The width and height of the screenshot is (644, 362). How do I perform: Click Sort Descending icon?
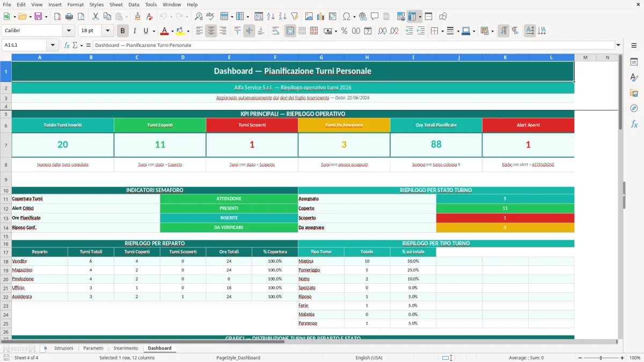[x=283, y=17]
